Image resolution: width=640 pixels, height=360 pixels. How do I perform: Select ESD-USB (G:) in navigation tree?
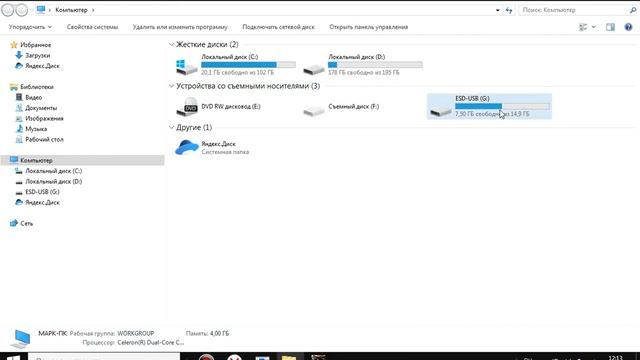coord(42,192)
